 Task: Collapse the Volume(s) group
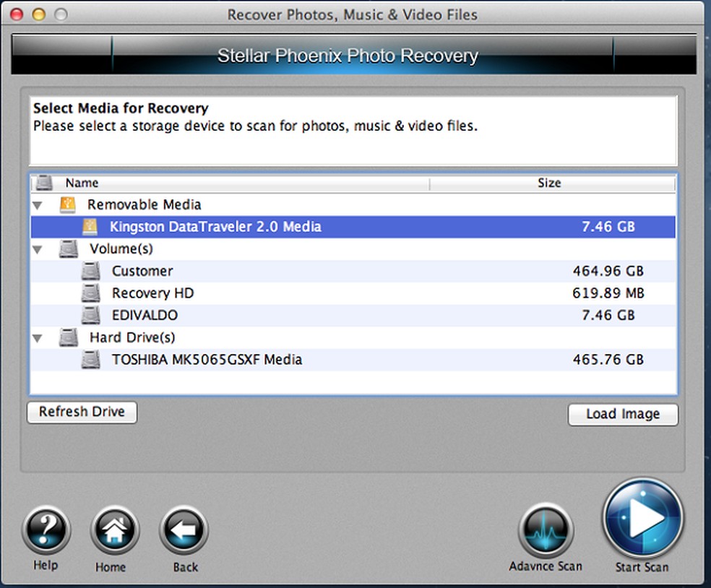tap(38, 249)
